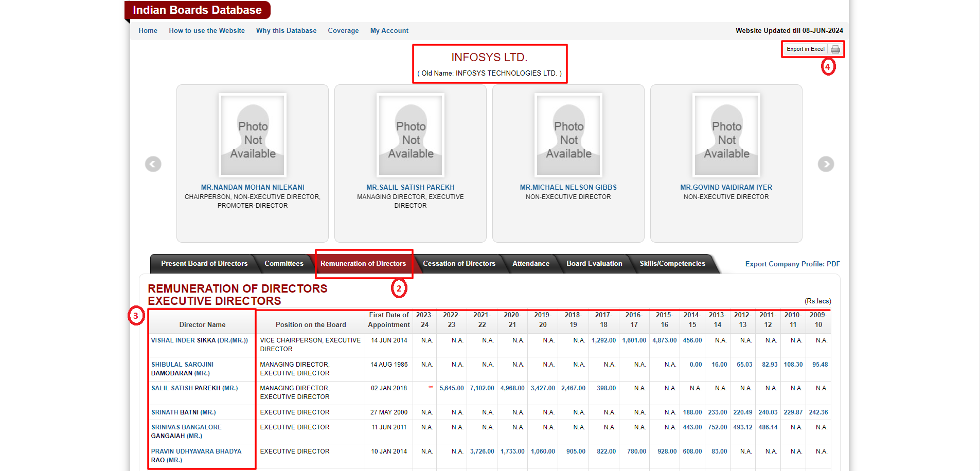Click the 2009-10 column header
Viewport: 980px width, 471px height.
coord(818,320)
